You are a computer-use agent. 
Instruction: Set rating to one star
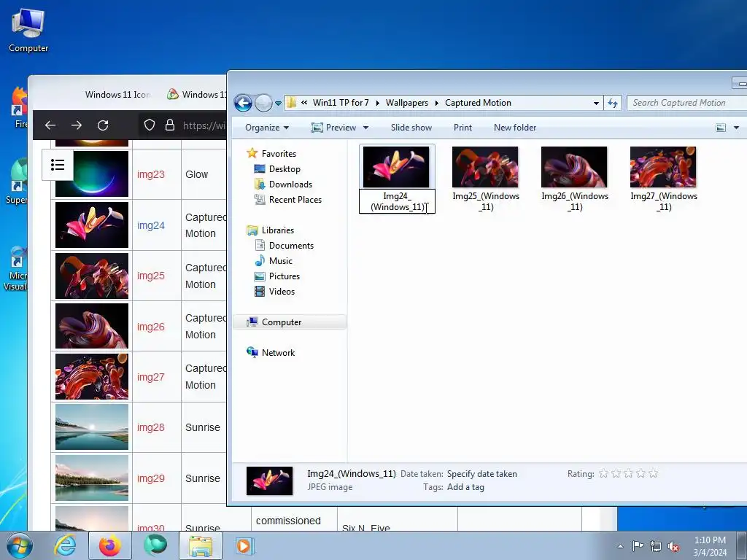pos(603,474)
